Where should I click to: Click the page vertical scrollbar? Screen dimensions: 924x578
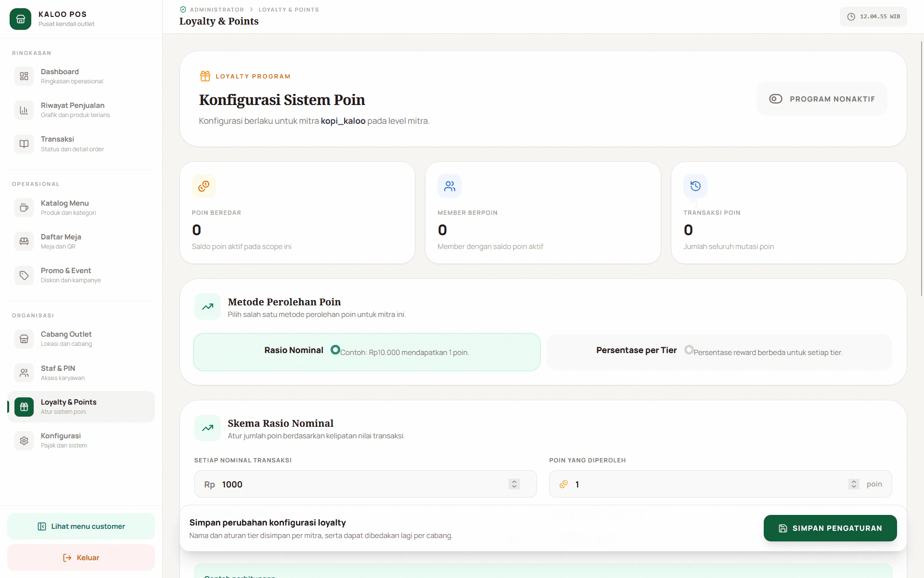tap(922, 169)
